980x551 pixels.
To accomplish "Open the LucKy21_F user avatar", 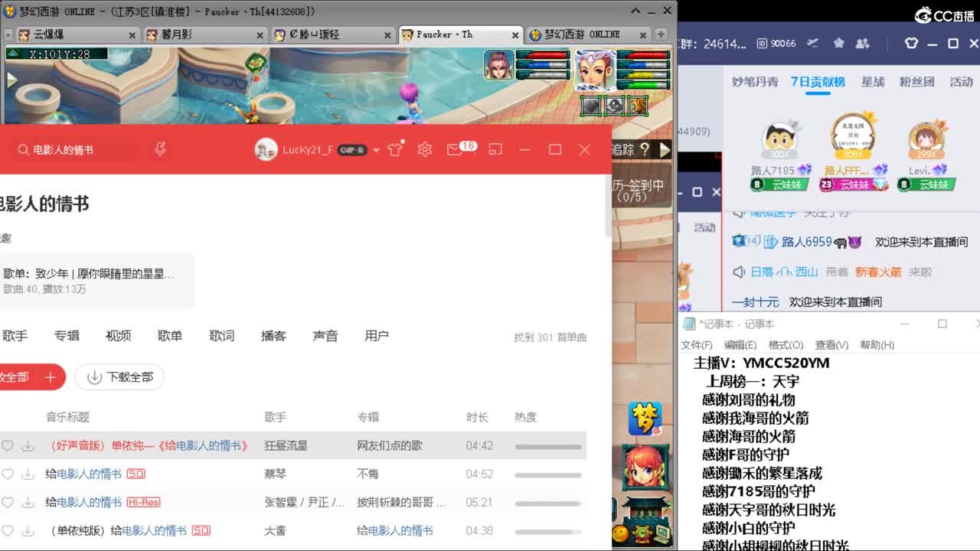I will 266,150.
